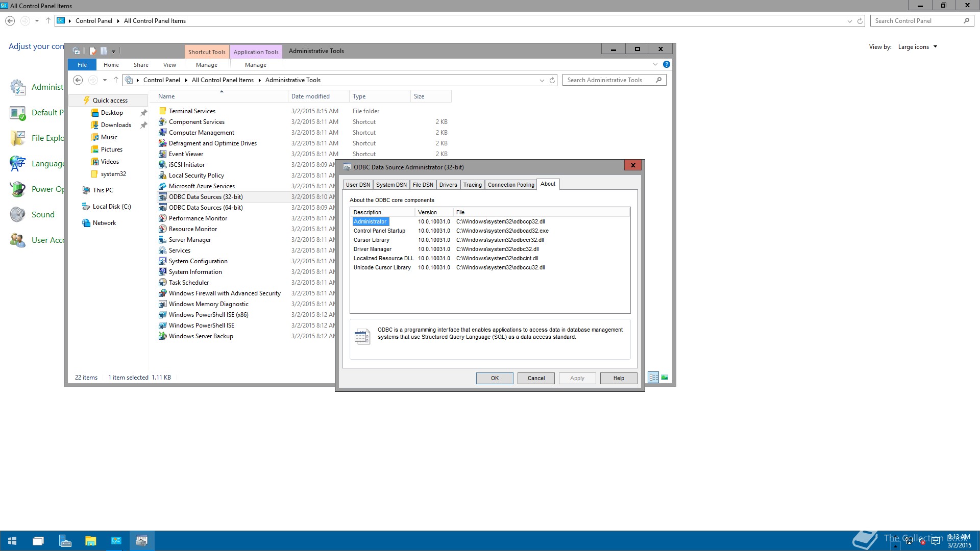The image size is (980, 551).
Task: Select ODBC Data Sources (64-bit) icon
Action: (x=162, y=208)
